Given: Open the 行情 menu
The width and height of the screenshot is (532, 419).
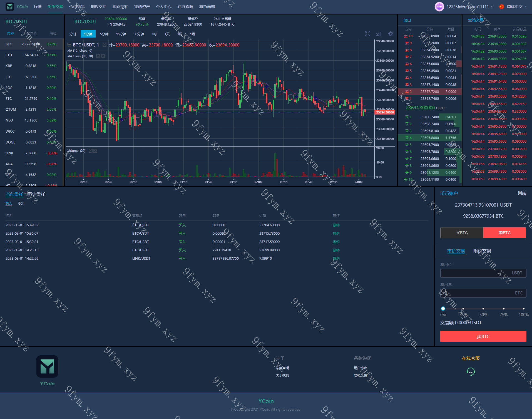Looking at the screenshot, I should tap(38, 7).
